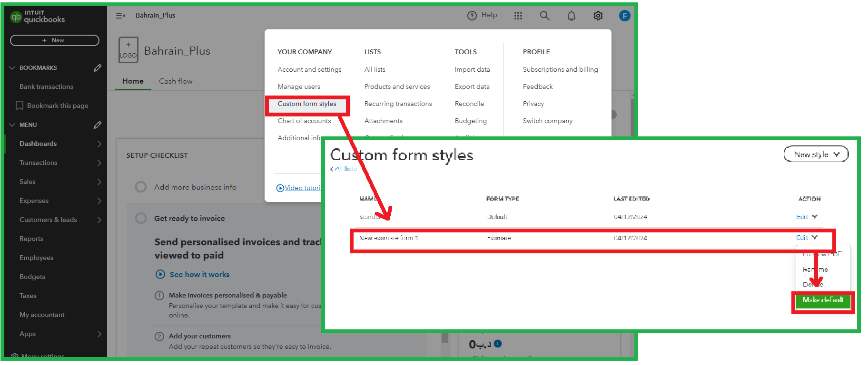Open Reports in sidebar

tap(31, 239)
